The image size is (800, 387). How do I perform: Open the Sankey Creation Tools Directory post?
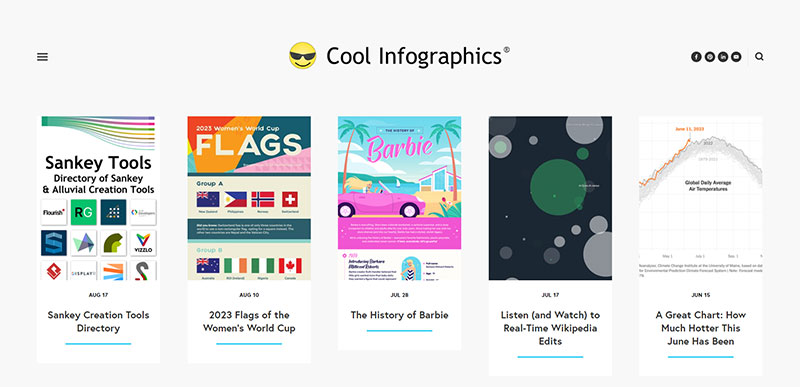tap(98, 321)
